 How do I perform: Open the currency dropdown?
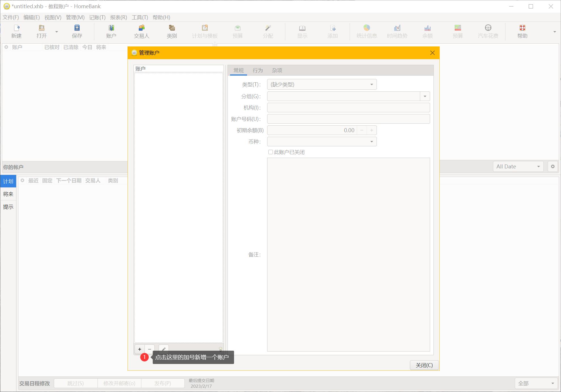[322, 142]
